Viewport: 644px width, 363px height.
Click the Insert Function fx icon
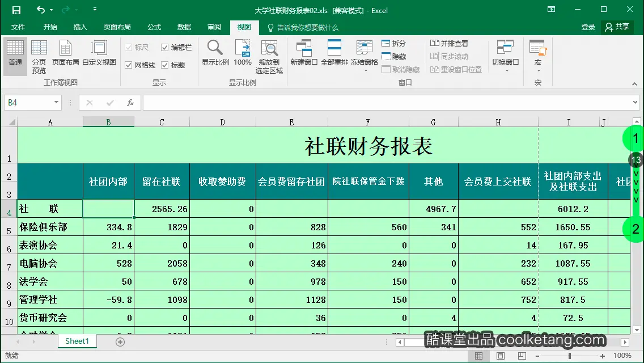coord(130,102)
